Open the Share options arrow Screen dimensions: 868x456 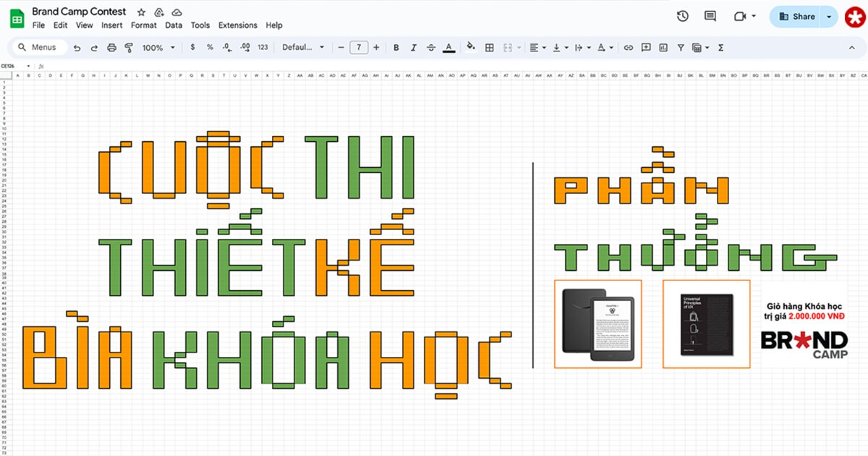(829, 16)
